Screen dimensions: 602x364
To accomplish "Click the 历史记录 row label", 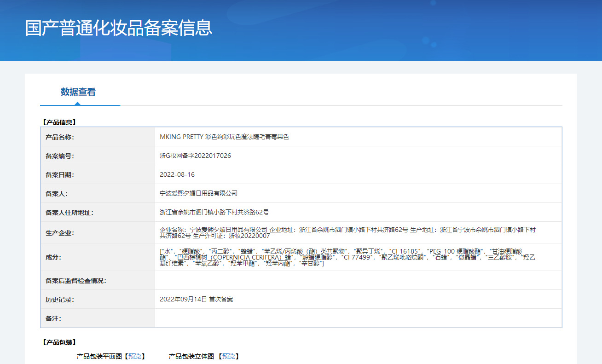I will point(60,299).
